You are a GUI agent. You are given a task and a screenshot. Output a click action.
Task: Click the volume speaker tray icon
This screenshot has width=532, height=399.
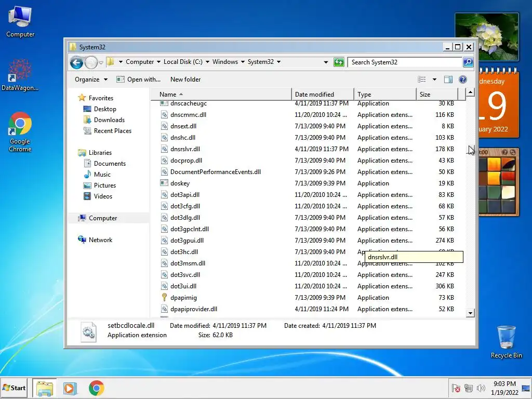click(481, 388)
